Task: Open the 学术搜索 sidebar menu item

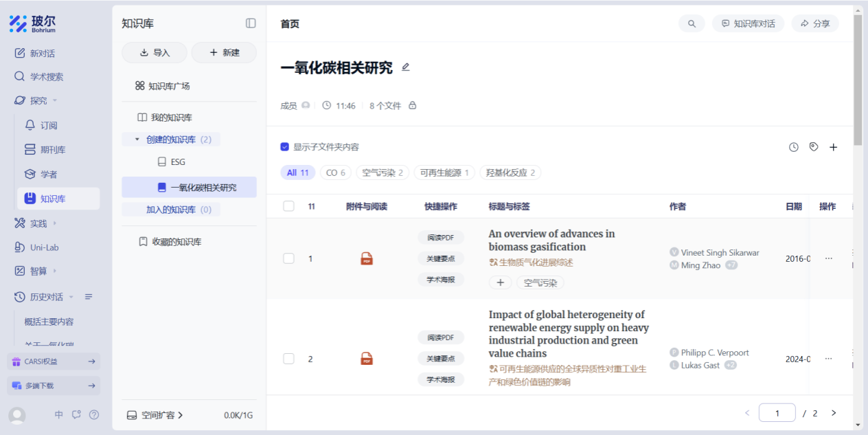Action: [x=46, y=77]
